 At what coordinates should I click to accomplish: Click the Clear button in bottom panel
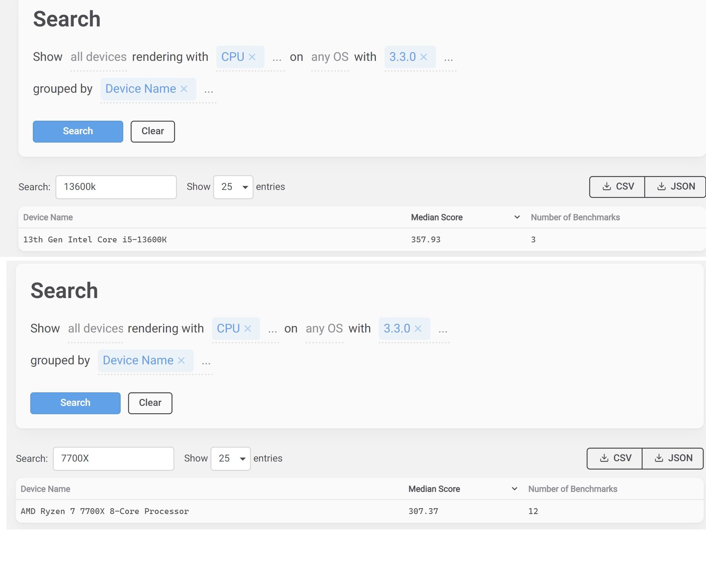coord(150,403)
